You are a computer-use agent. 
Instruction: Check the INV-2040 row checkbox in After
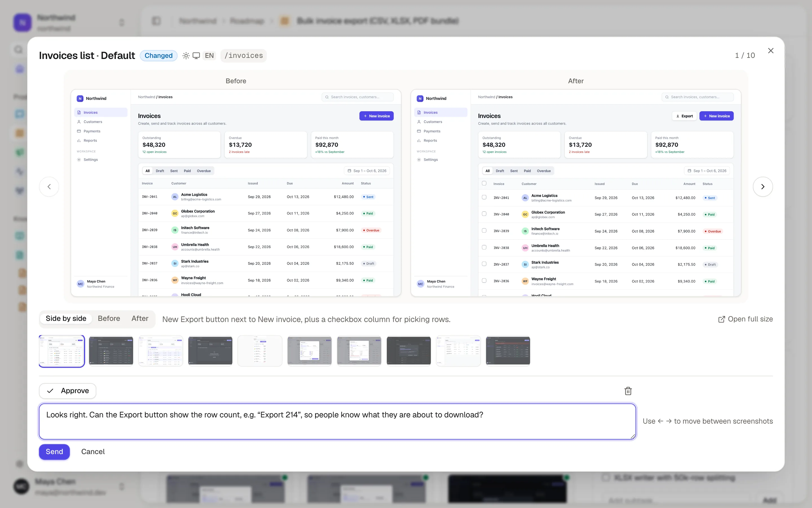pyautogui.click(x=484, y=214)
